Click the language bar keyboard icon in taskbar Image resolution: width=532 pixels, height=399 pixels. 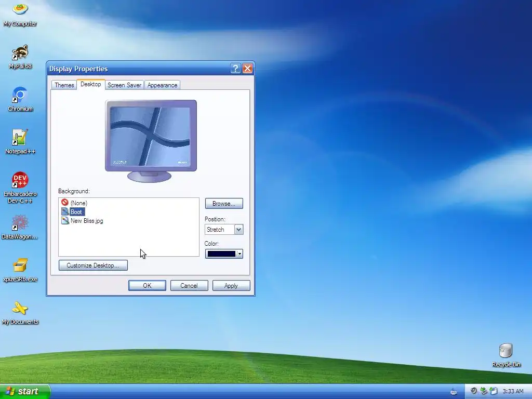tap(454, 392)
